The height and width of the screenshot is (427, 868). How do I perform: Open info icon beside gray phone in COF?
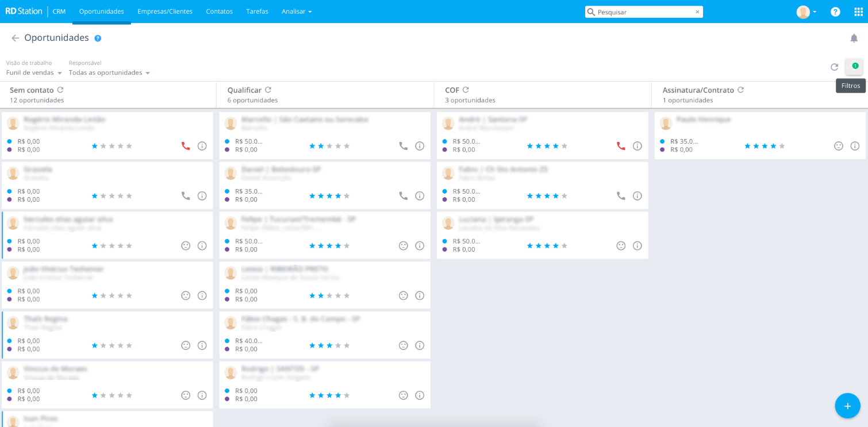tap(637, 196)
